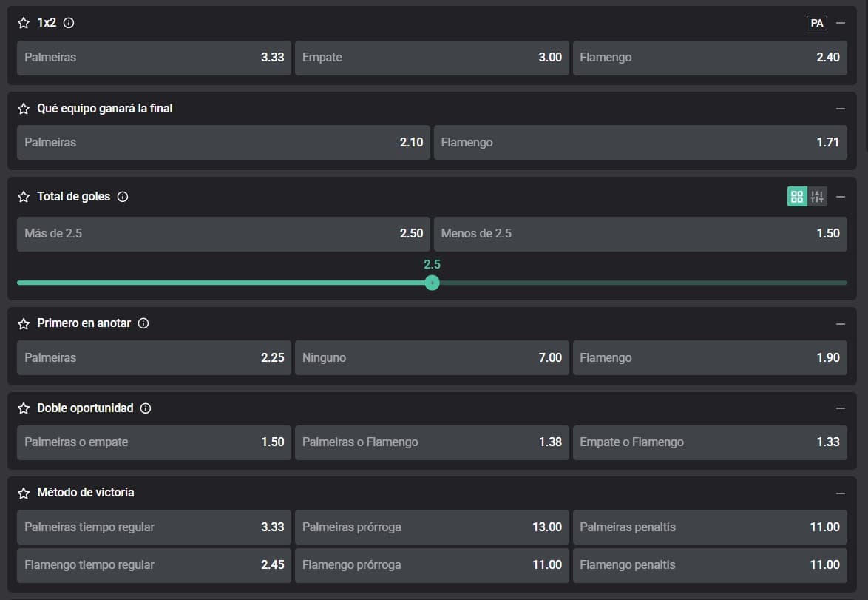
Task: Click star next to Método de victoria
Action: point(24,493)
